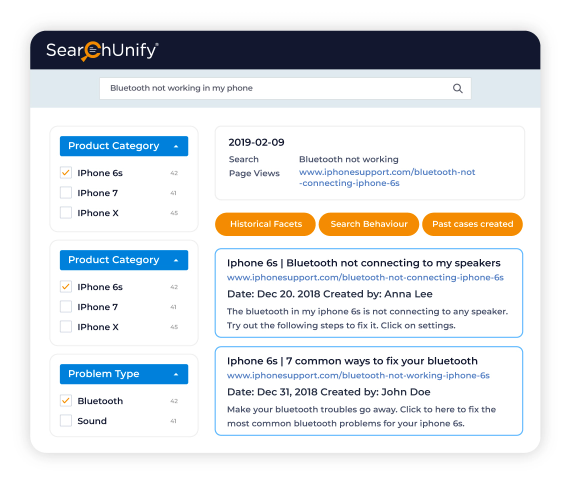Image resolution: width=570 pixels, height=482 pixels.
Task: Click count 45 beside first IPhone X
Action: [174, 213]
